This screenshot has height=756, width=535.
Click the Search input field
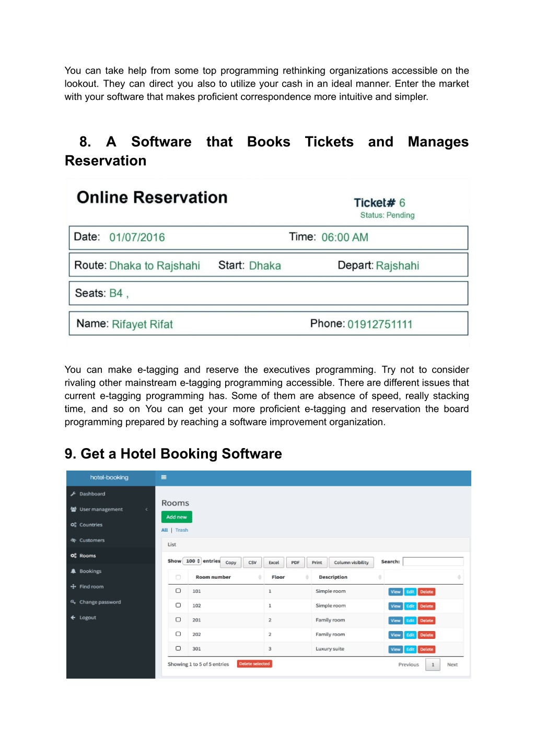click(x=433, y=562)
